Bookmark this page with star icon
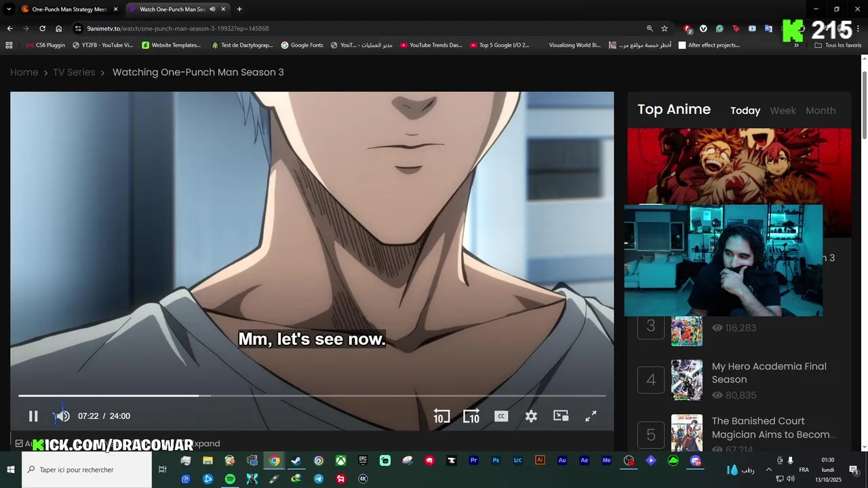Screen dimensions: 868x488 click(665, 28)
